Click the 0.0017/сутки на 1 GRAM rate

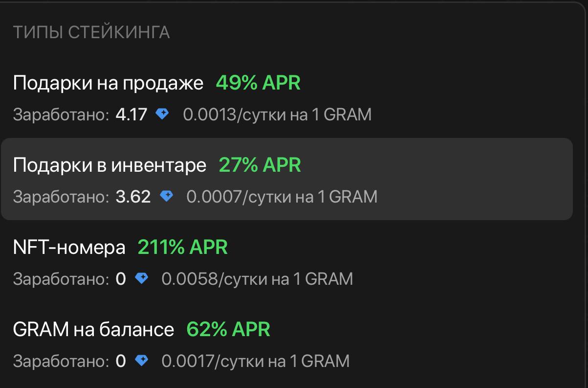(256, 361)
